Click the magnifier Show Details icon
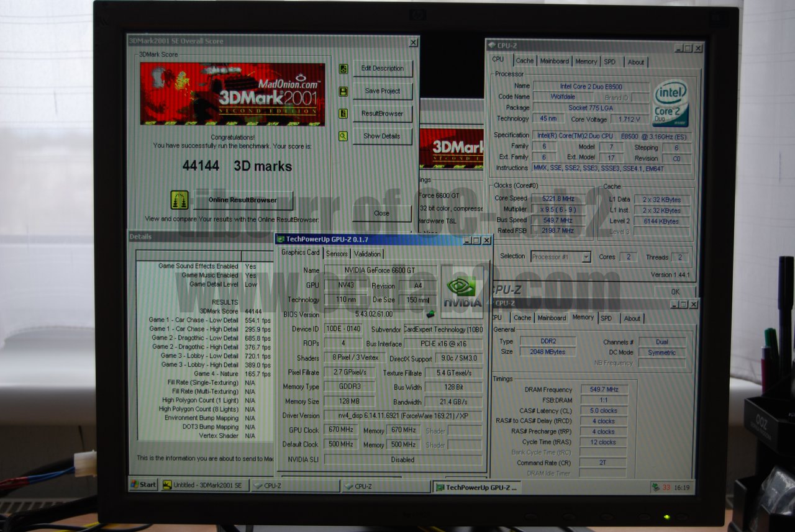795x532 pixels. click(x=343, y=136)
